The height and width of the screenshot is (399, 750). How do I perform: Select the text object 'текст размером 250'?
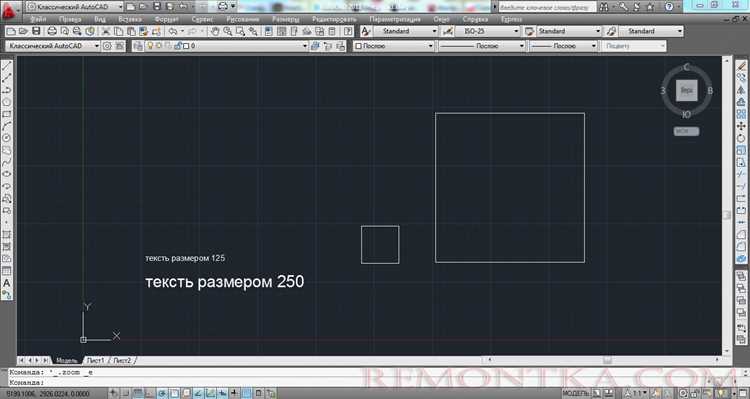coord(224,281)
